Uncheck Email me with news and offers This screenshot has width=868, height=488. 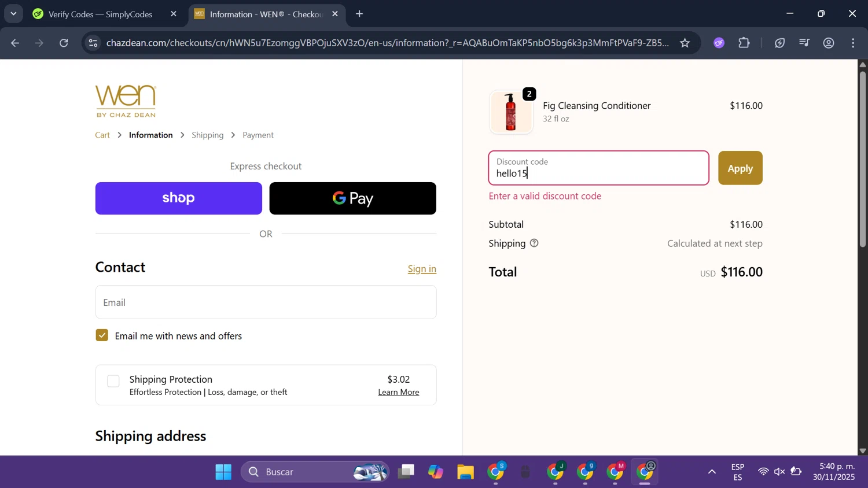pyautogui.click(x=102, y=335)
